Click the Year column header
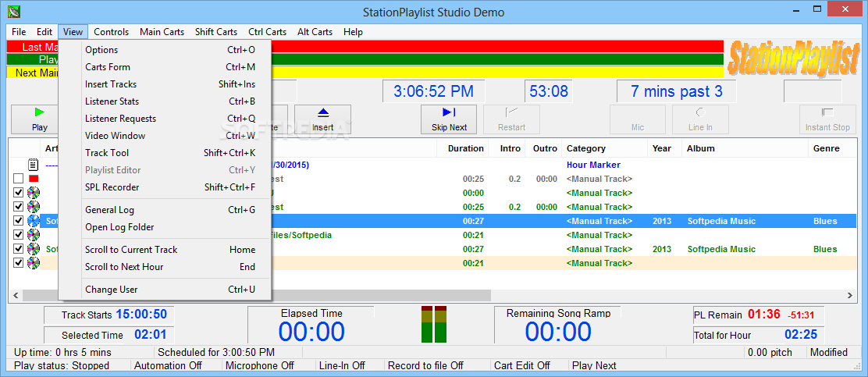Screen dimensions: 868x377 pyautogui.click(x=665, y=148)
